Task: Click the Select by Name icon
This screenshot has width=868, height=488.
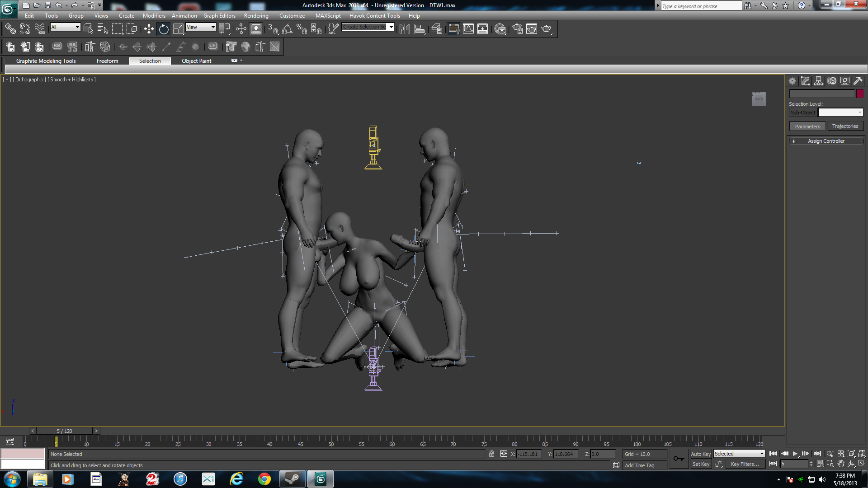Action: pos(103,29)
